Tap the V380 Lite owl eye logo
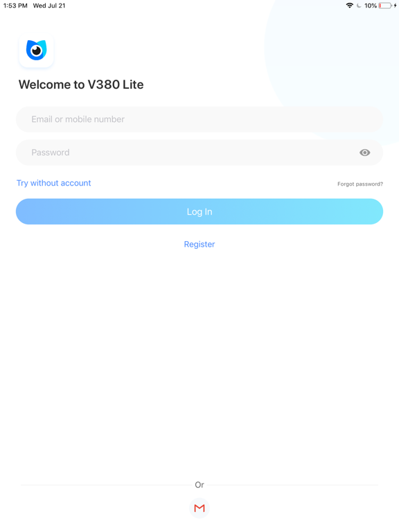Image resolution: width=399 pixels, height=532 pixels. 36,51
